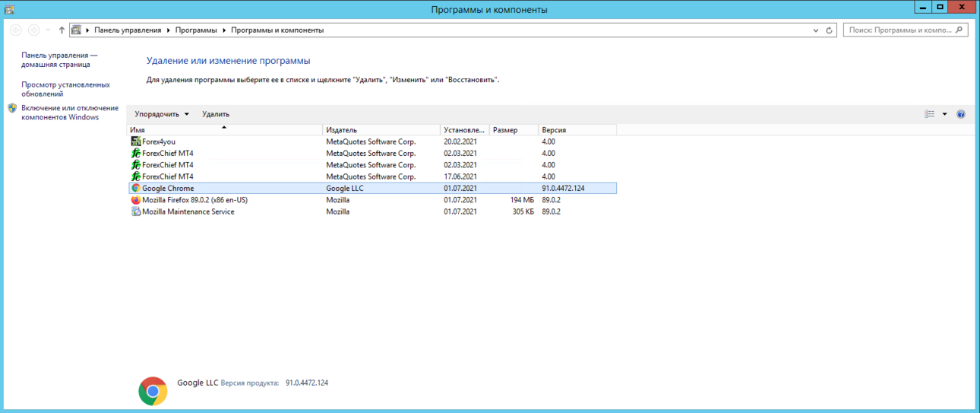Click the search magnifier icon
This screenshot has width=980, height=413.
tap(959, 30)
